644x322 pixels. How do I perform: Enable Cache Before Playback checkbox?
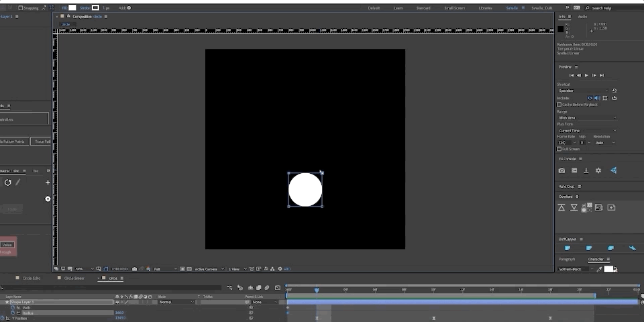[x=559, y=105]
